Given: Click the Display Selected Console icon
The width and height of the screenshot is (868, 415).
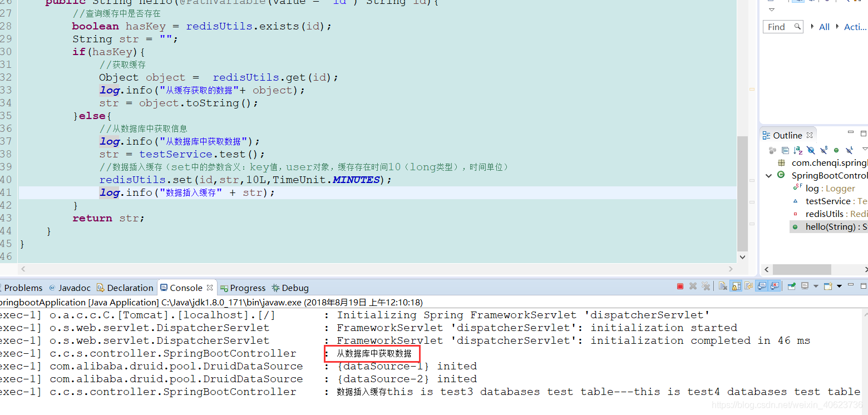Looking at the screenshot, I should pos(805,286).
